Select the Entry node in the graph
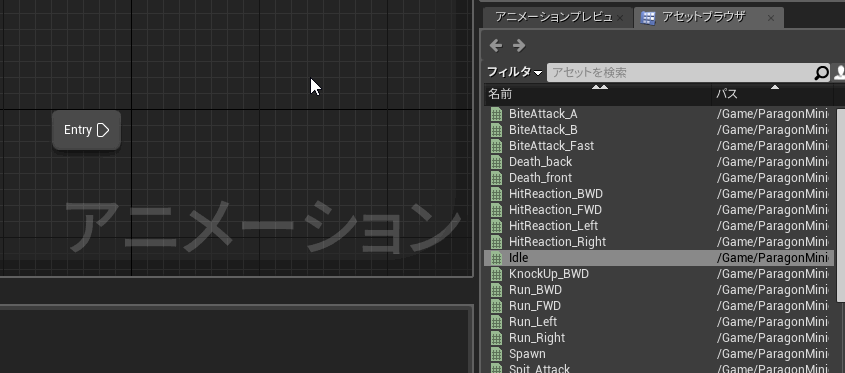Screen dimensions: 845x373 click(x=86, y=130)
